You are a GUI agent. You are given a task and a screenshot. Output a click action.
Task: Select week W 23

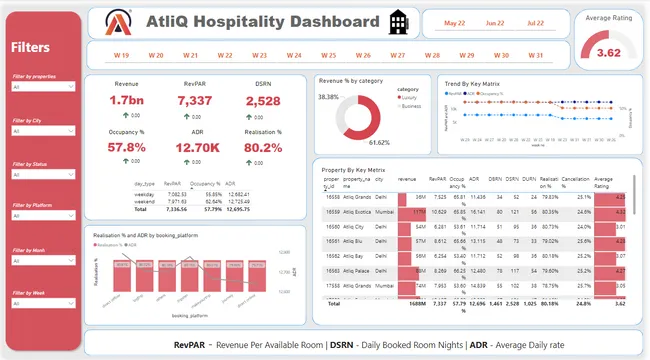[x=260, y=55]
